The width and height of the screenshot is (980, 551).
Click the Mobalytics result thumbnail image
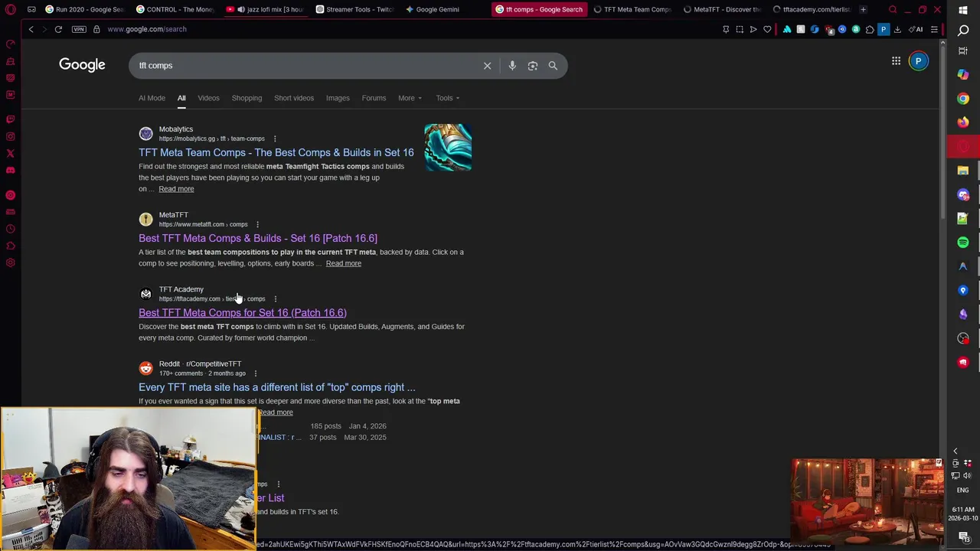(448, 147)
